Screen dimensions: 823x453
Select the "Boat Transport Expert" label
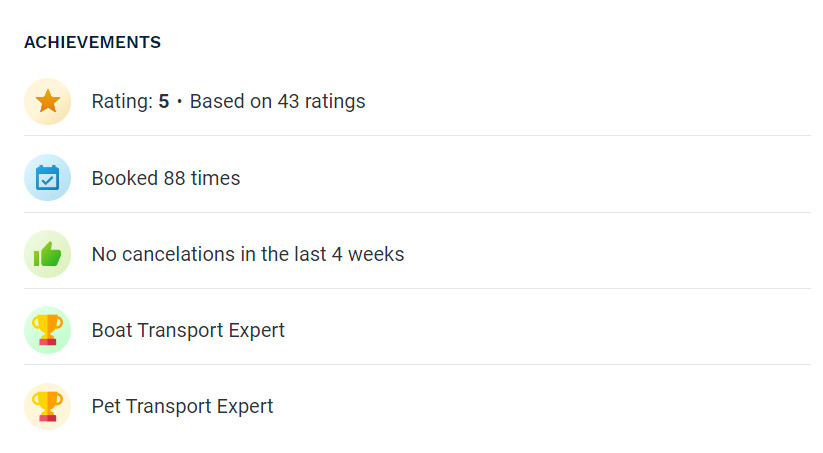188,330
